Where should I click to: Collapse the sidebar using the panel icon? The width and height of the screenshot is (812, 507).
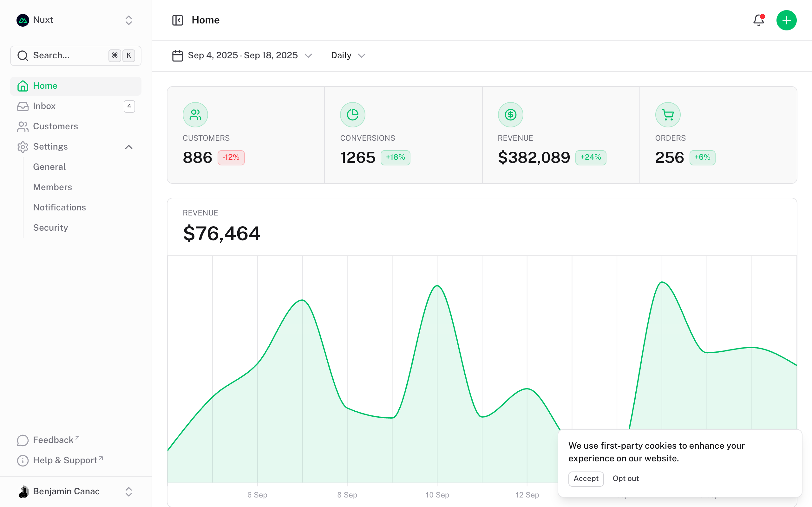click(x=178, y=20)
